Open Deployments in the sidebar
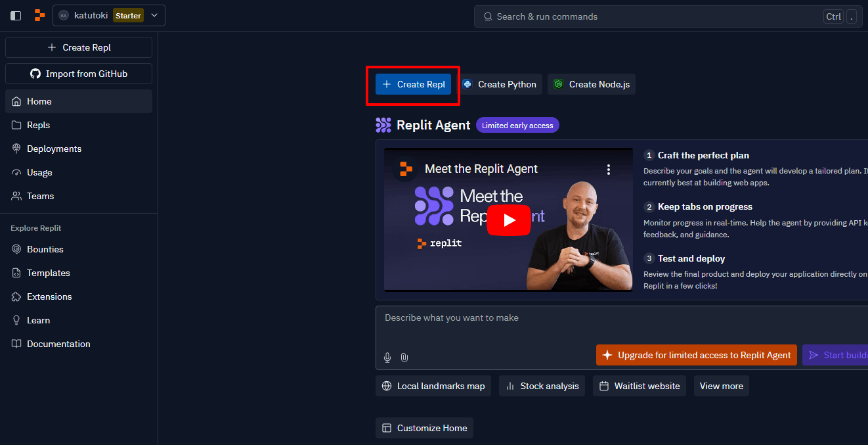Screen dimensions: 868x445 [79, 149]
